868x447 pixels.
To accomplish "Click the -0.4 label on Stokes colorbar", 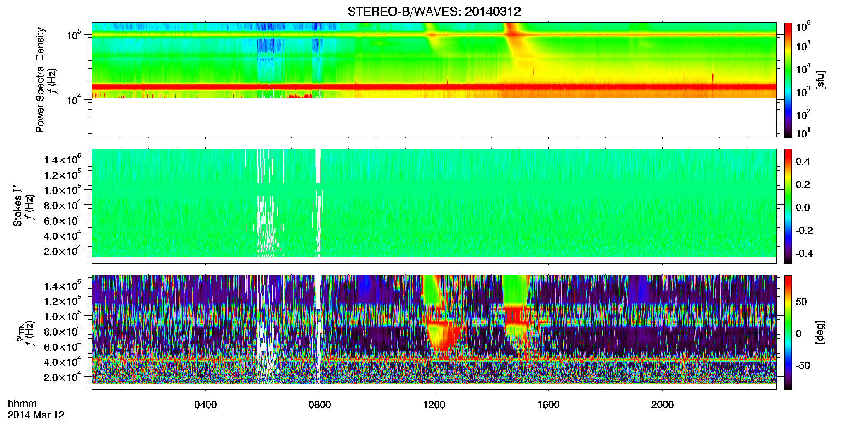I will 804,254.
